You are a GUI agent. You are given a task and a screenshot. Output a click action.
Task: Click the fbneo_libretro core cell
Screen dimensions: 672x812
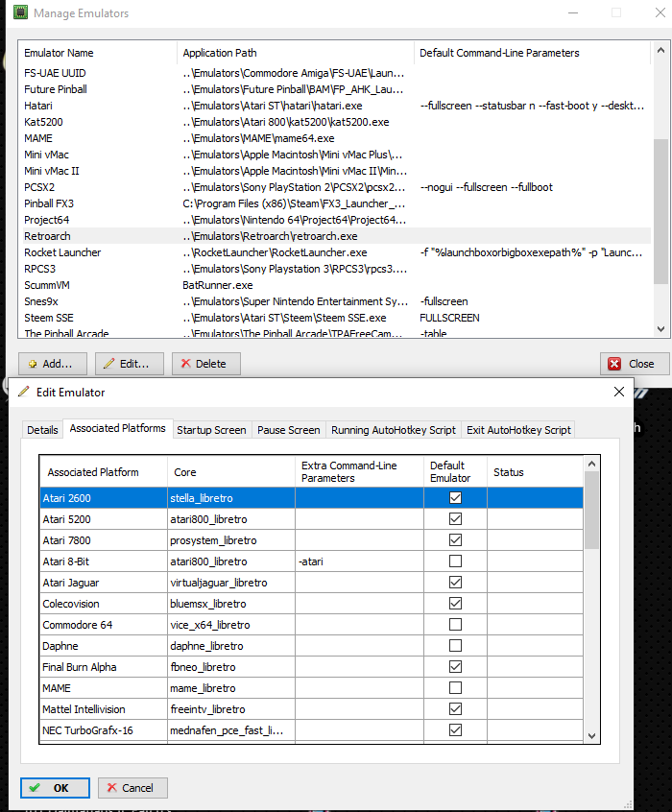[231, 667]
